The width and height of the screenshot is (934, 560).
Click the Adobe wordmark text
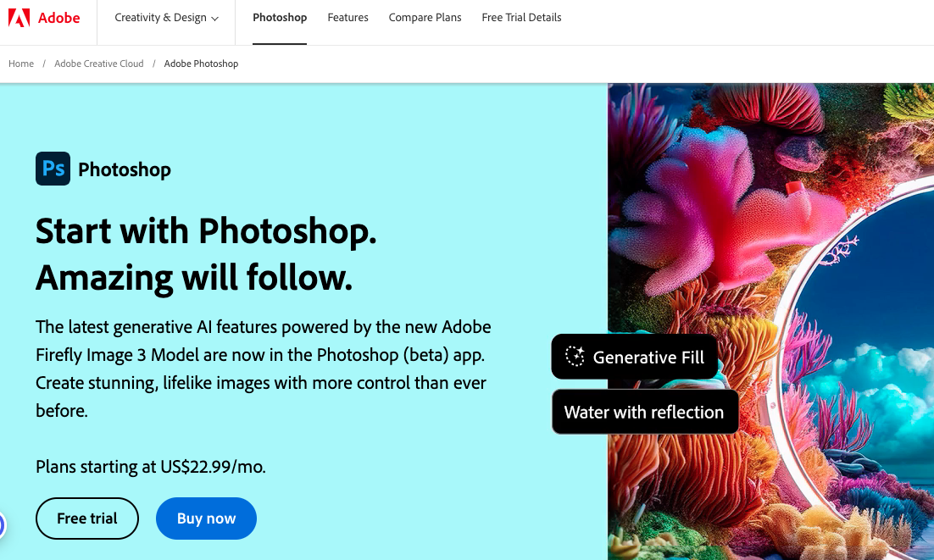coord(59,18)
